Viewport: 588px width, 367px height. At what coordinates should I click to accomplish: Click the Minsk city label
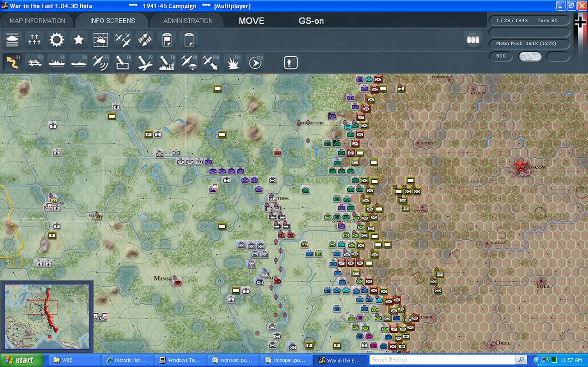coord(162,278)
